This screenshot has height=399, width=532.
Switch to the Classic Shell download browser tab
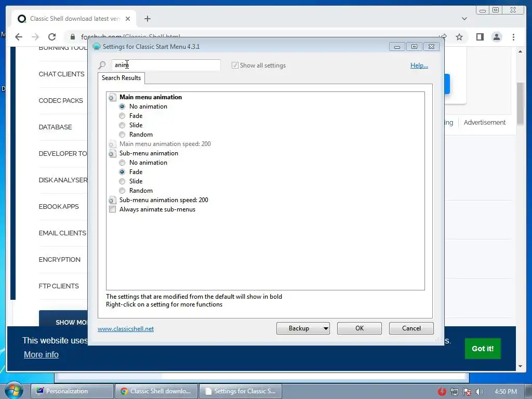coord(74,19)
